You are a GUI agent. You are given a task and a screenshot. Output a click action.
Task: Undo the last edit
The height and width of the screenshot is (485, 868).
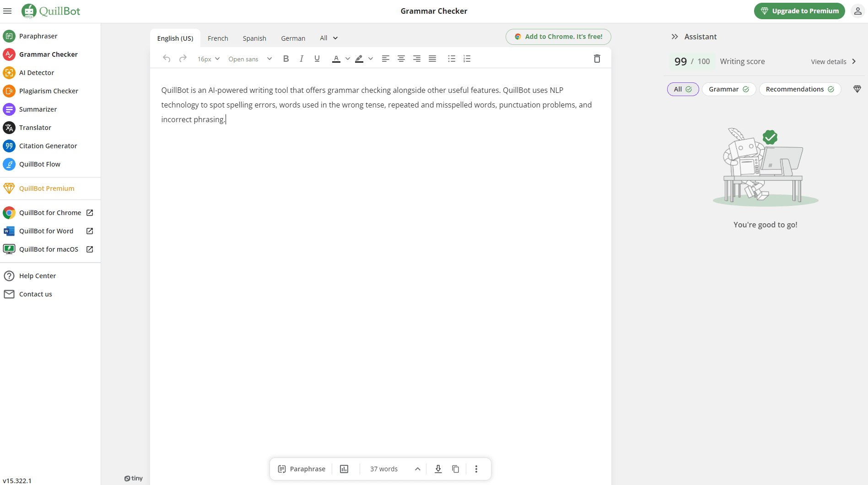(167, 59)
